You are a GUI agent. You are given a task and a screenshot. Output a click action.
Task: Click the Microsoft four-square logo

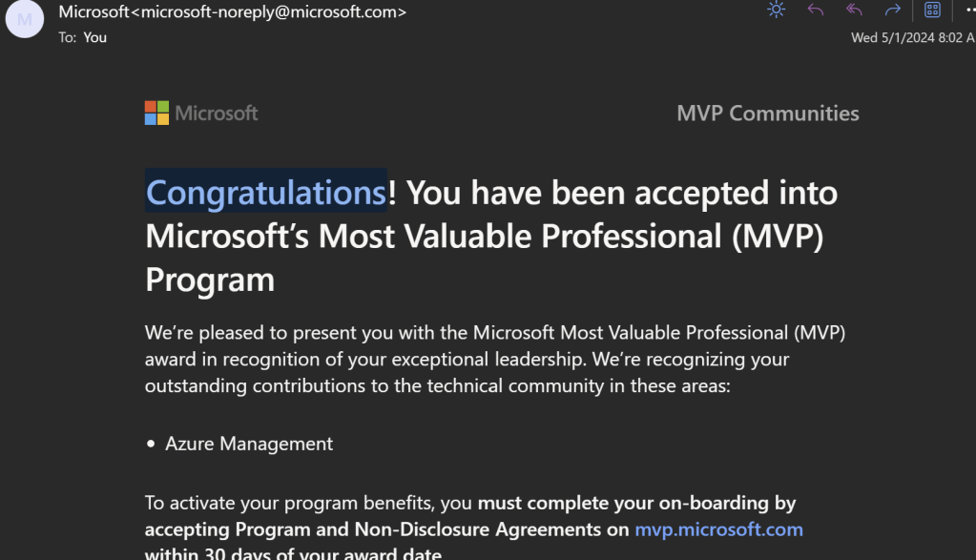point(156,113)
